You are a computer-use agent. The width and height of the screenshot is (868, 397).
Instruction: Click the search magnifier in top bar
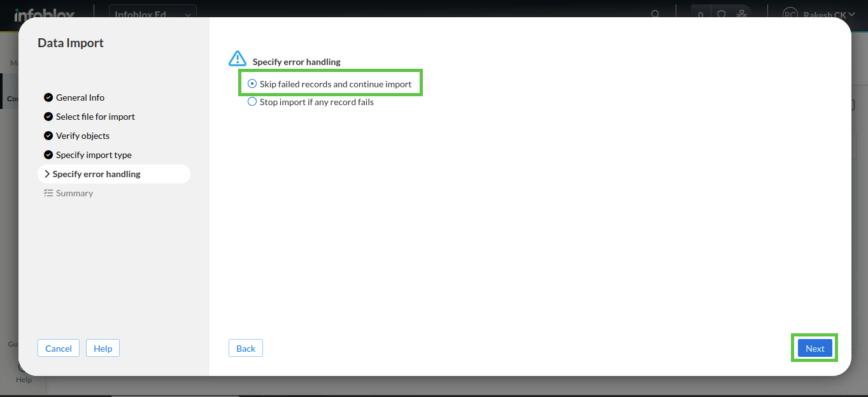click(655, 14)
